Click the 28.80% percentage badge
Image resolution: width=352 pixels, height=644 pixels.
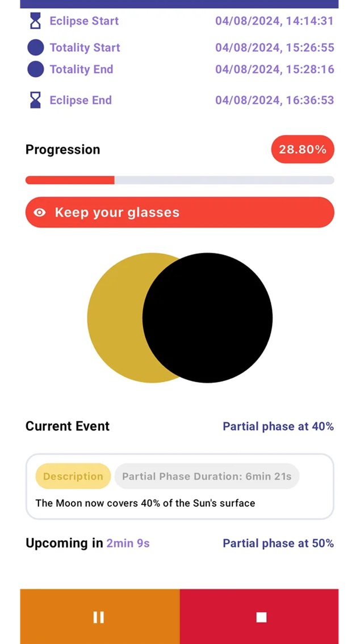point(302,149)
